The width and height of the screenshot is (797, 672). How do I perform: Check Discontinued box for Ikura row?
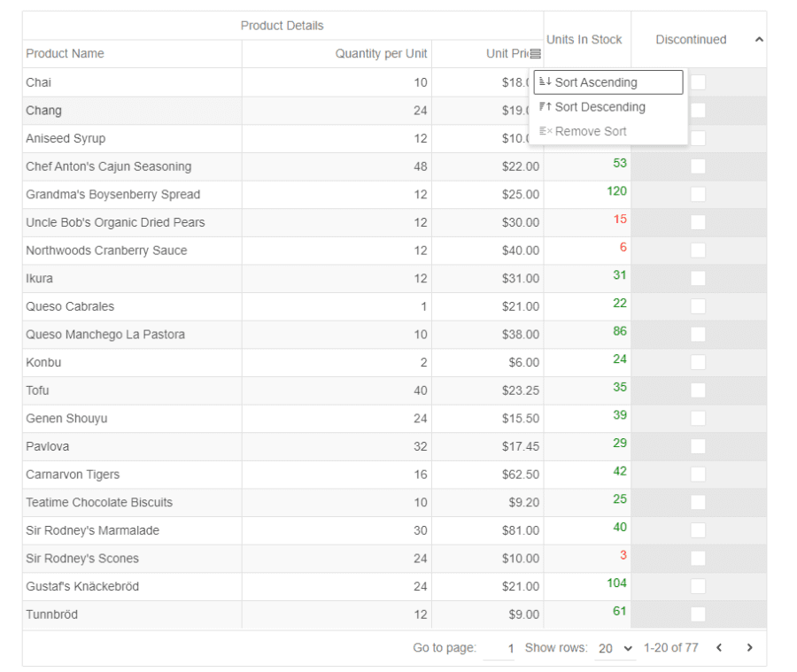pos(698,278)
